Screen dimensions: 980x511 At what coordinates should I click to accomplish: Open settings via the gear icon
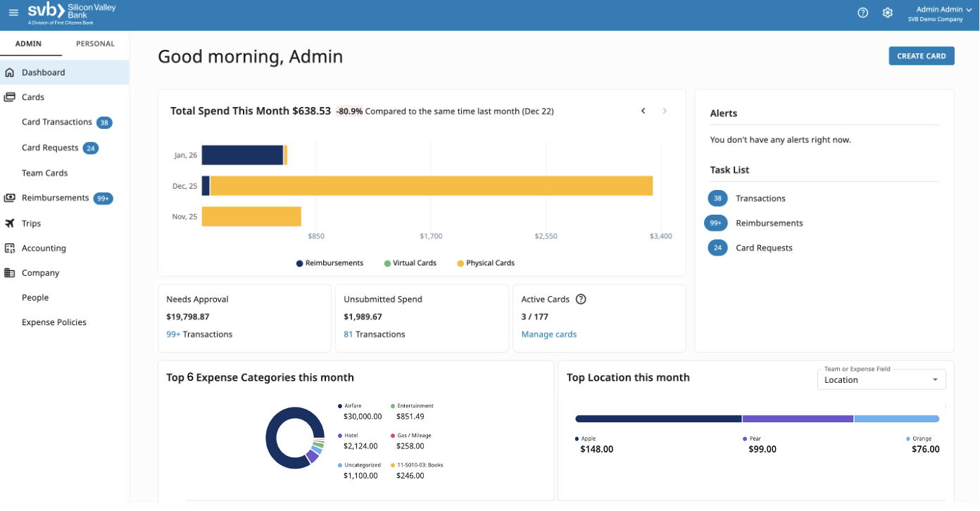tap(887, 13)
